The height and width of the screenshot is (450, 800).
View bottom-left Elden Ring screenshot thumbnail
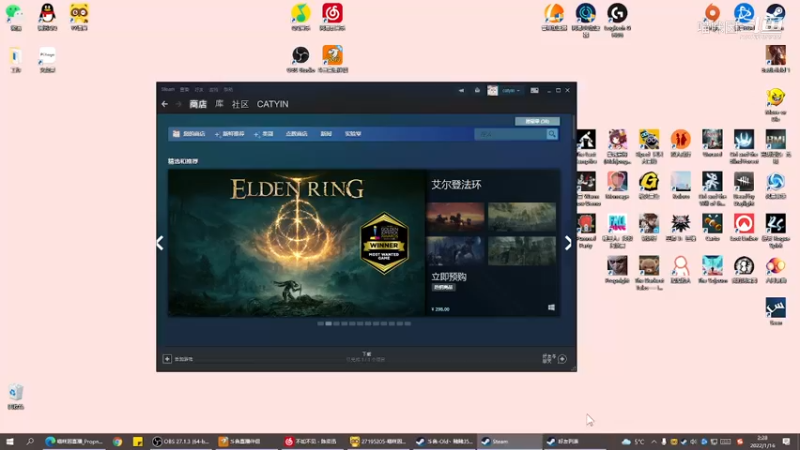(455, 251)
